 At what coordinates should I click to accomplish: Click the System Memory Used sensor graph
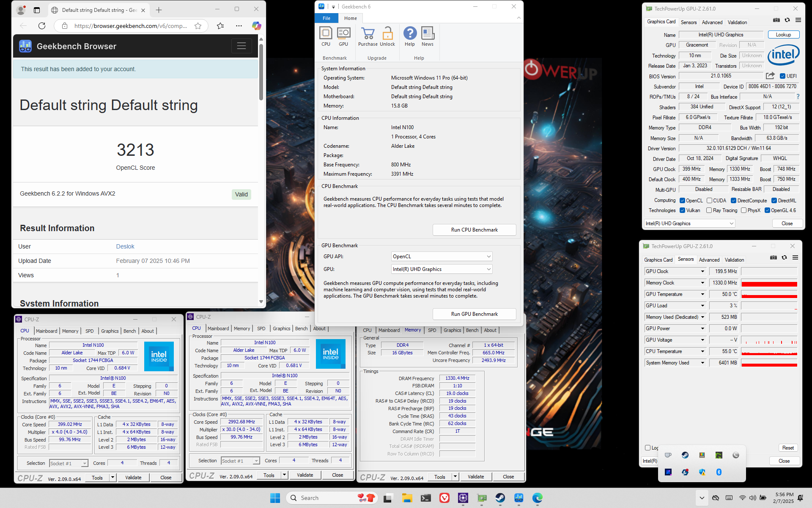click(x=769, y=363)
